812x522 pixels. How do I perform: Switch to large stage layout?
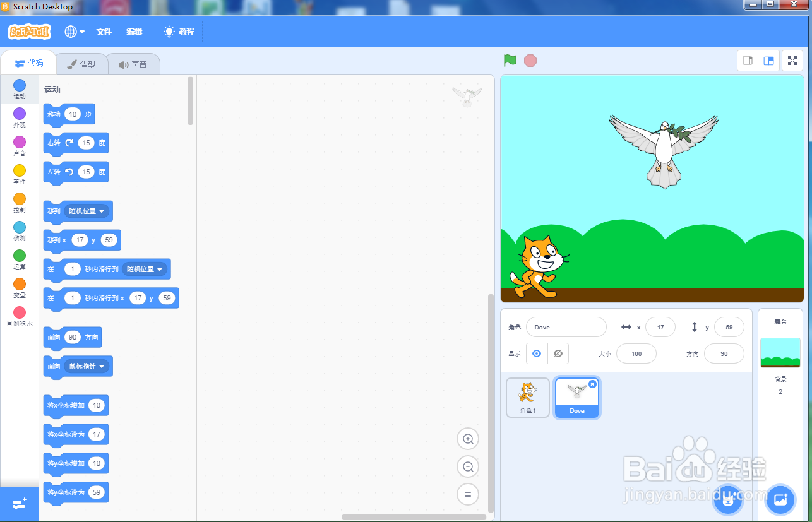click(768, 61)
